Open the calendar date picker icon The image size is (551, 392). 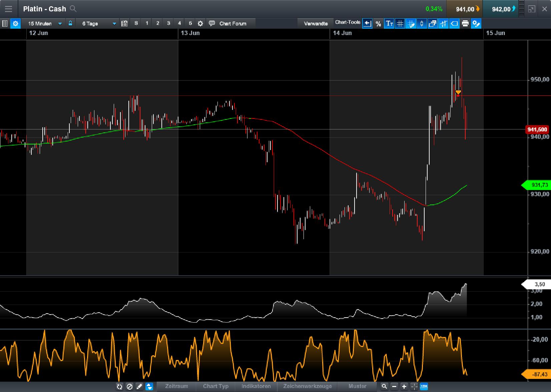click(x=124, y=23)
